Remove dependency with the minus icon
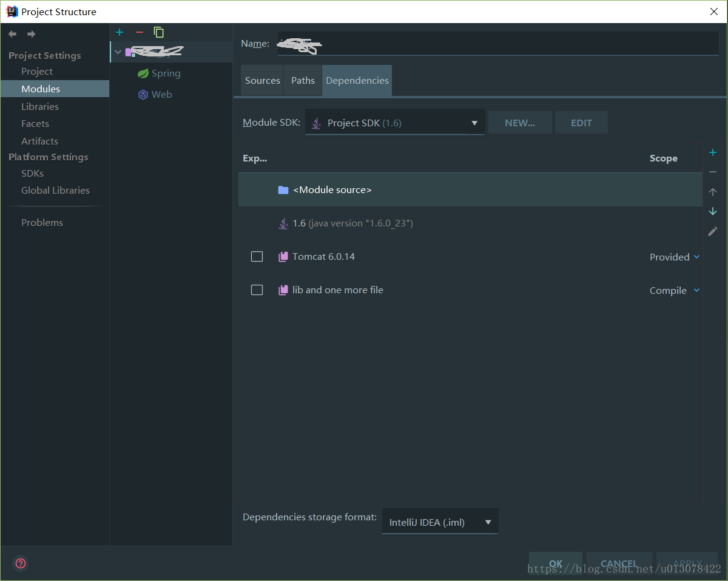The height and width of the screenshot is (581, 728). coord(713,172)
